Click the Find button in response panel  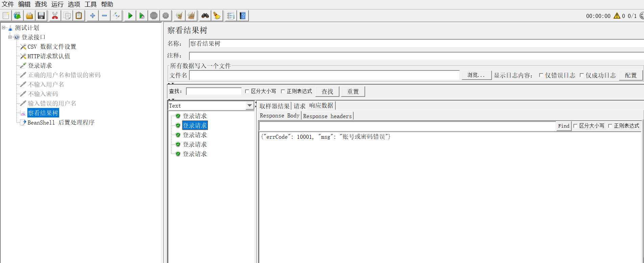[564, 126]
